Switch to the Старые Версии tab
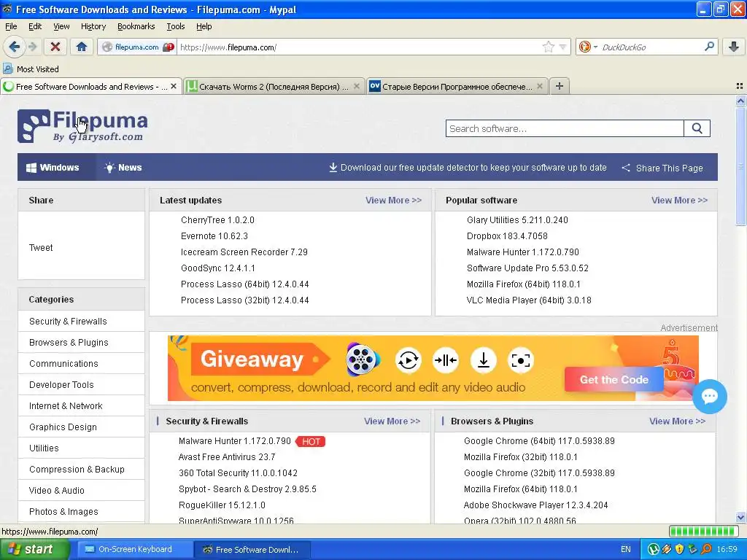The image size is (747, 560). pyautogui.click(x=457, y=87)
